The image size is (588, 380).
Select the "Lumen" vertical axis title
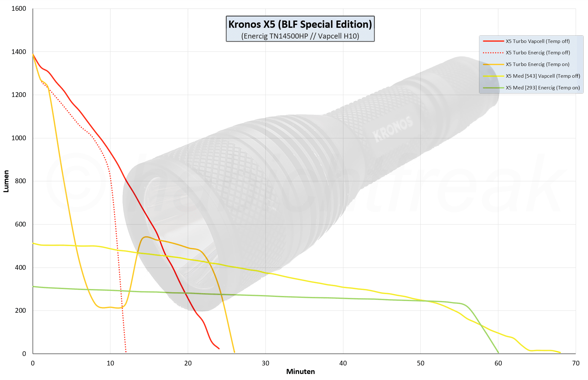tap(6, 181)
